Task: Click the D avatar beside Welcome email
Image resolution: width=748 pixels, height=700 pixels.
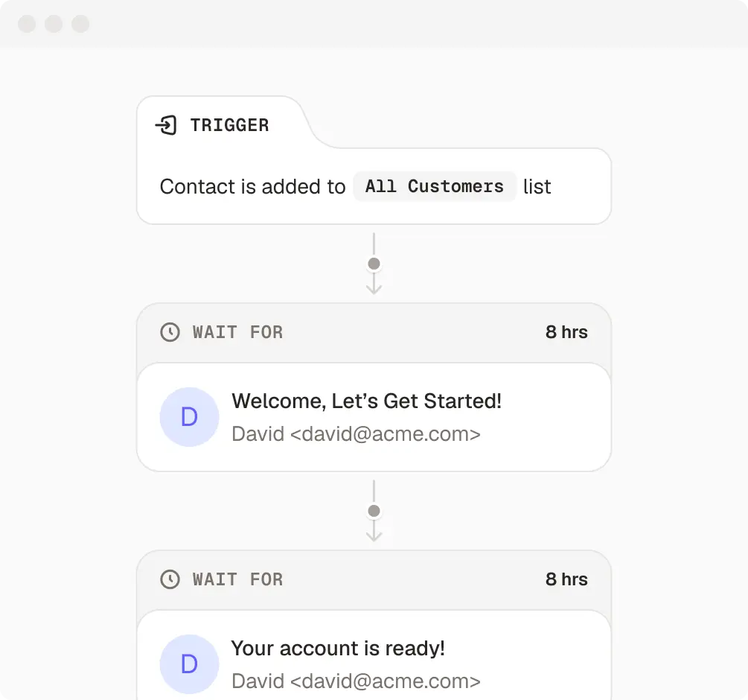Action: (189, 417)
